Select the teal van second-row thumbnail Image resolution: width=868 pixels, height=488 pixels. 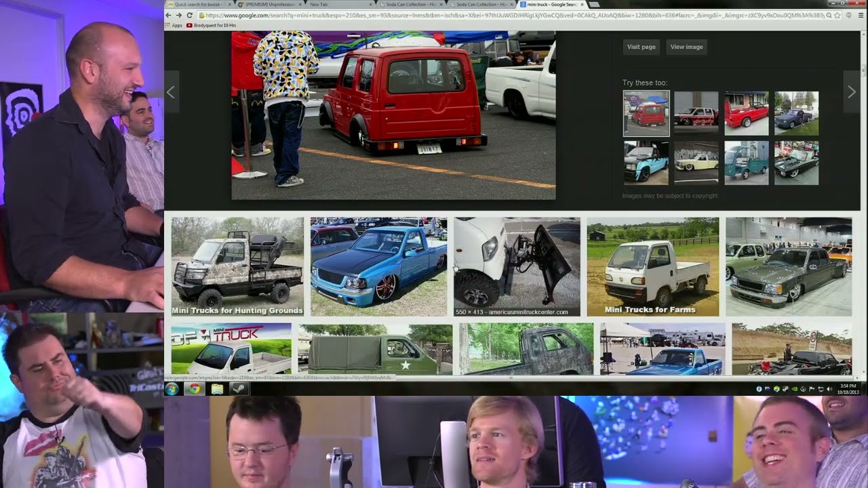pos(746,163)
